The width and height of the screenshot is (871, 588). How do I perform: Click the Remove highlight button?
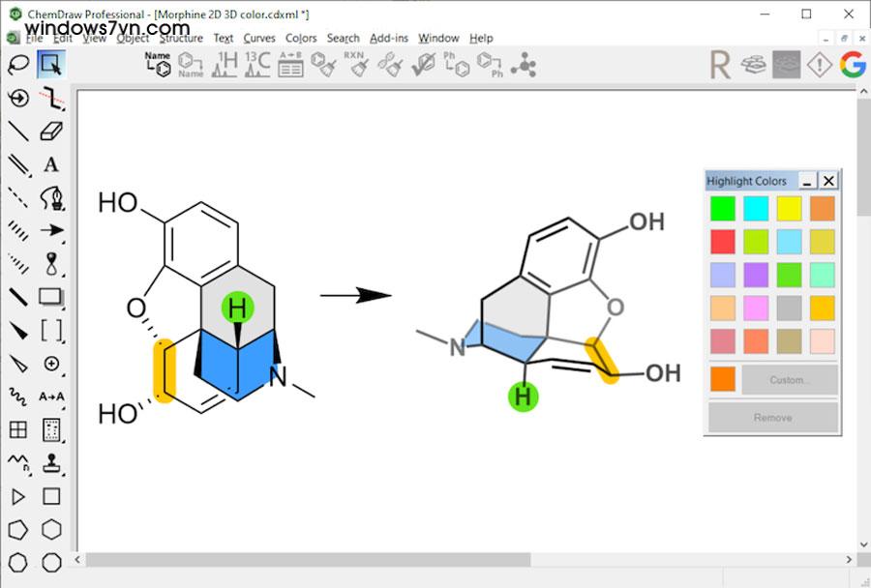(x=772, y=417)
